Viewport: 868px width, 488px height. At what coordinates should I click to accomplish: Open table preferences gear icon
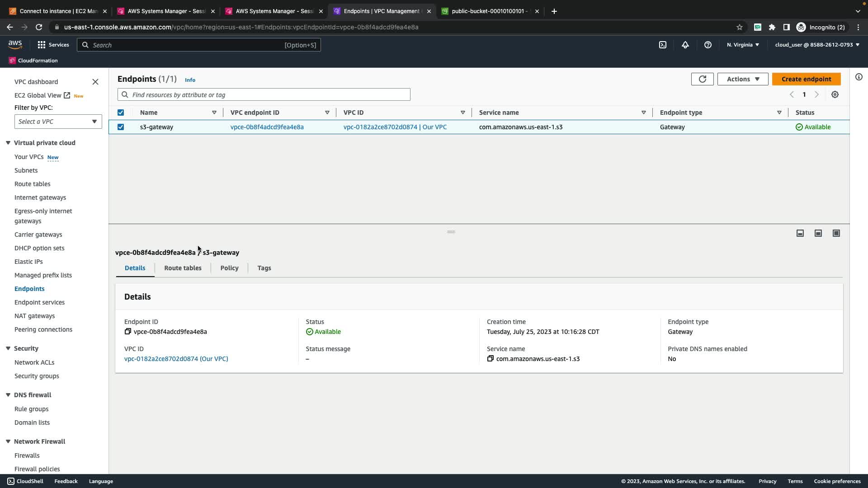coord(835,95)
